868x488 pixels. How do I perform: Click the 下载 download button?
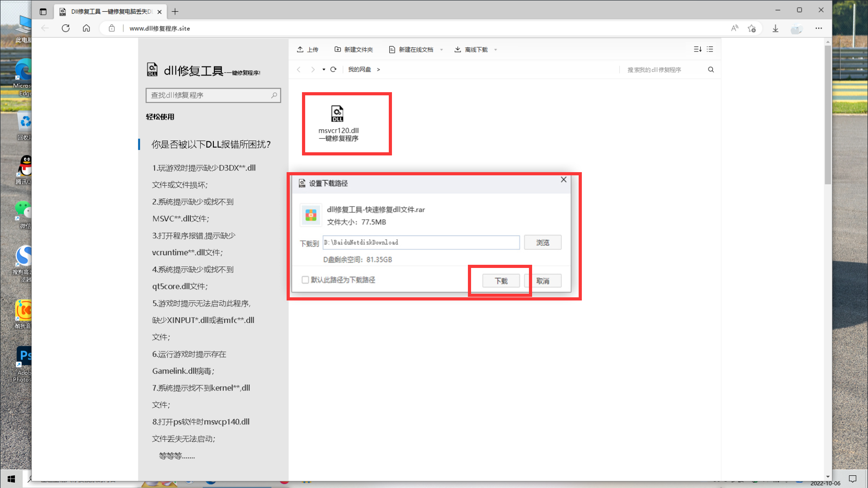point(501,281)
